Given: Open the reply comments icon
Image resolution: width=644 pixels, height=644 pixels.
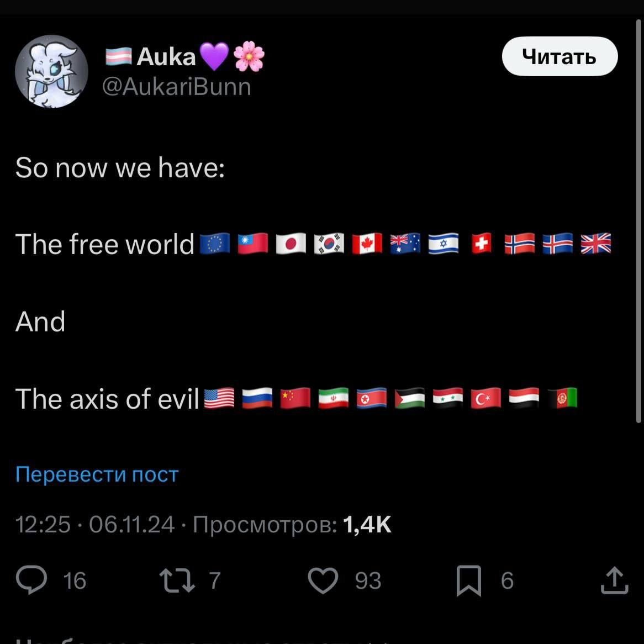Looking at the screenshot, I should (31, 579).
